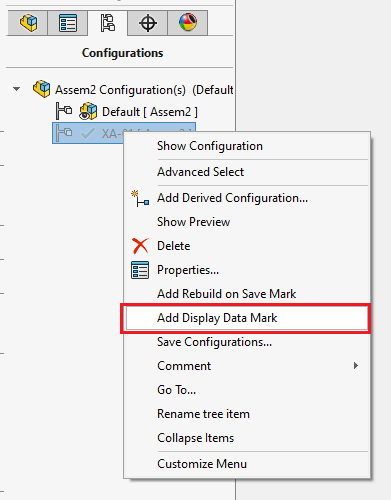Viewport: 391px width, 500px height.
Task: Open the DisplayManager color ball tab
Action: click(188, 23)
